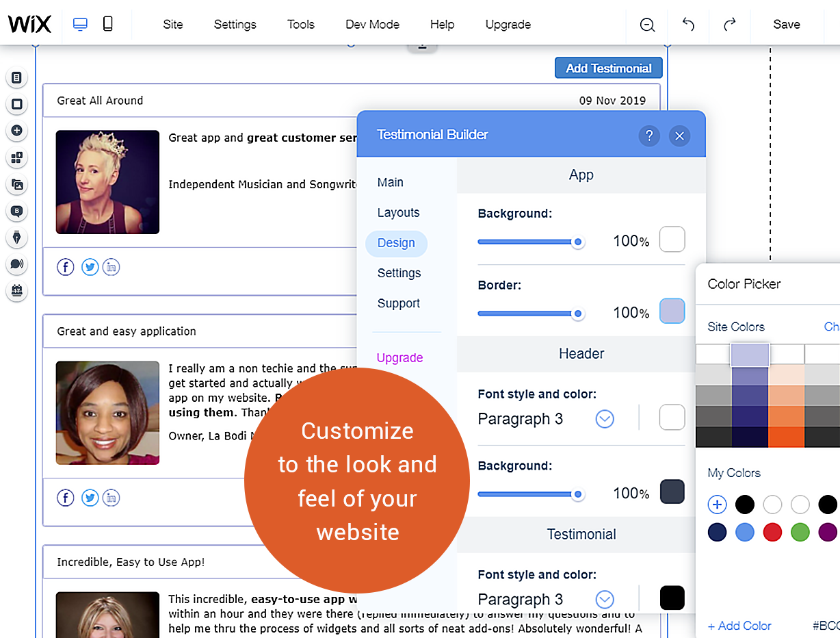Click photo in Great and easy application testimonial
Screen dimensions: 840x638
point(107,413)
